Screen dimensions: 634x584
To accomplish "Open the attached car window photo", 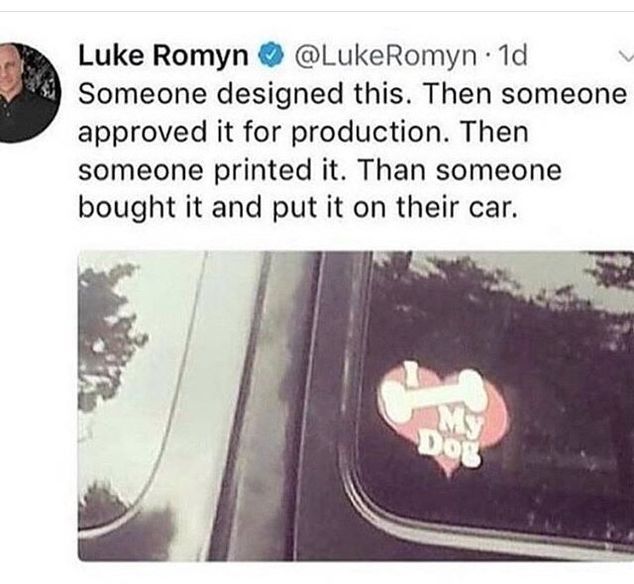I will point(356,406).
